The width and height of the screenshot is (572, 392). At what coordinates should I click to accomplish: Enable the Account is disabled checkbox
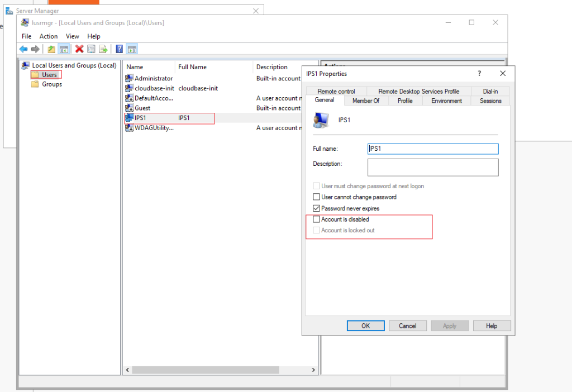coord(317,219)
